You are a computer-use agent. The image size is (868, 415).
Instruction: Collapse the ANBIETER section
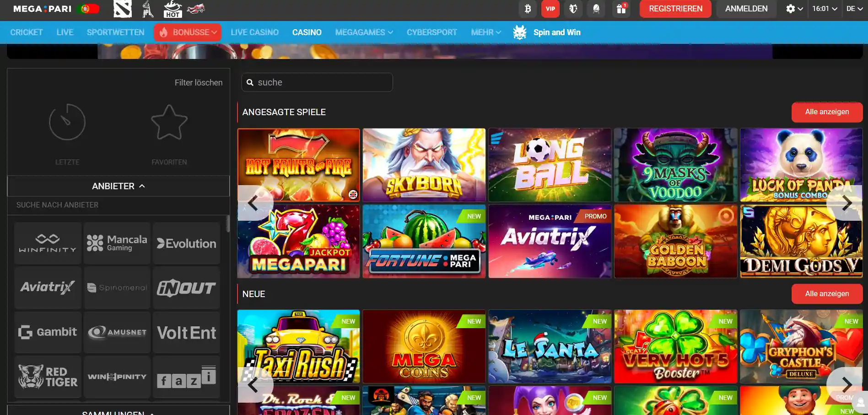pyautogui.click(x=118, y=186)
